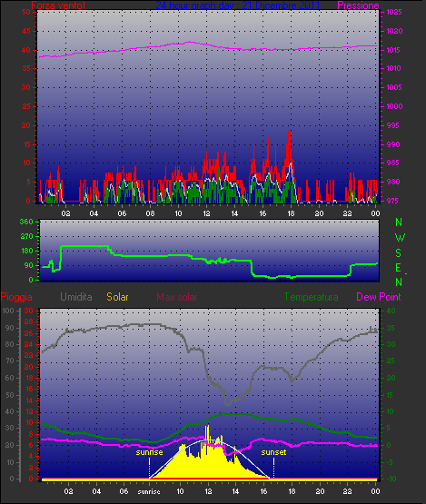This screenshot has width=426, height=504.
Task: Select the Solar legend label
Action: coord(117,297)
